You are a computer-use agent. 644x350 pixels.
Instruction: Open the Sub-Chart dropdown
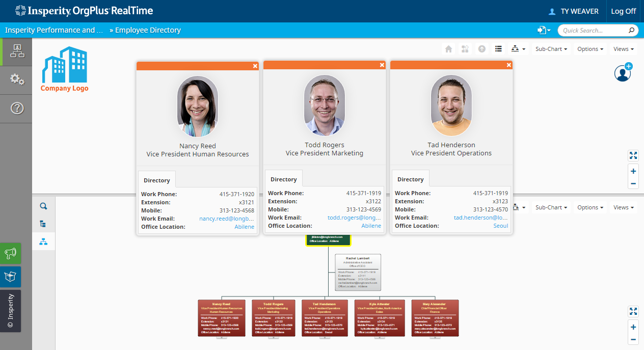[551, 48]
